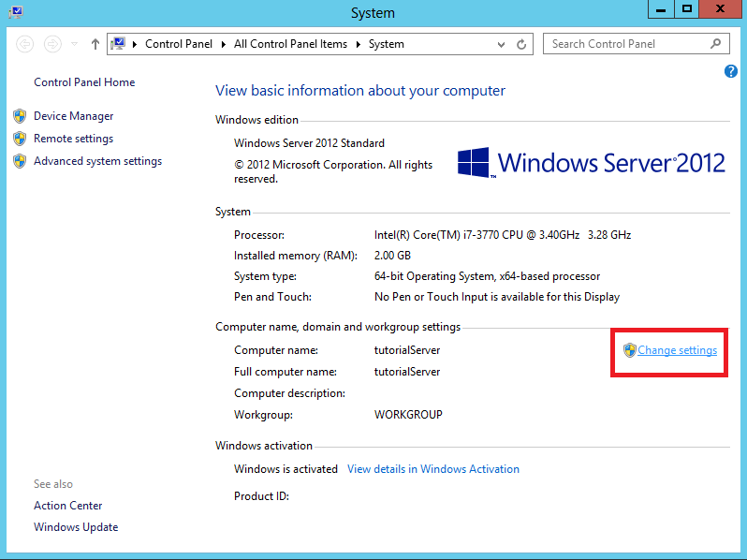
Task: Expand the address bar previous locations dropdown
Action: point(502,44)
